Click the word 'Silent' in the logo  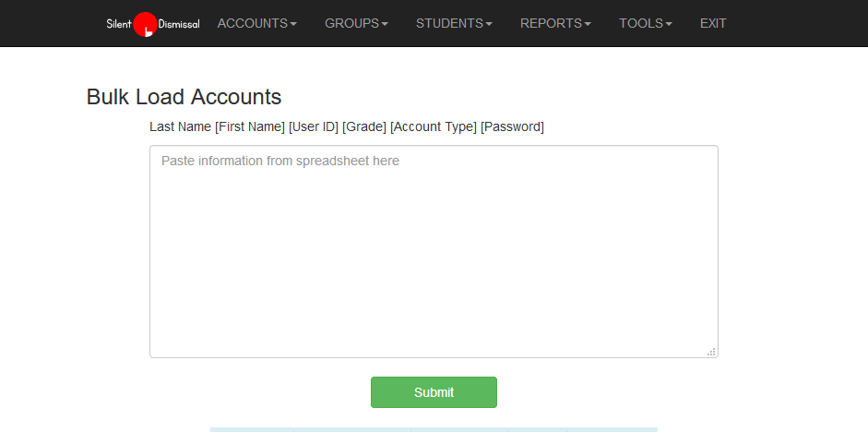tap(119, 24)
